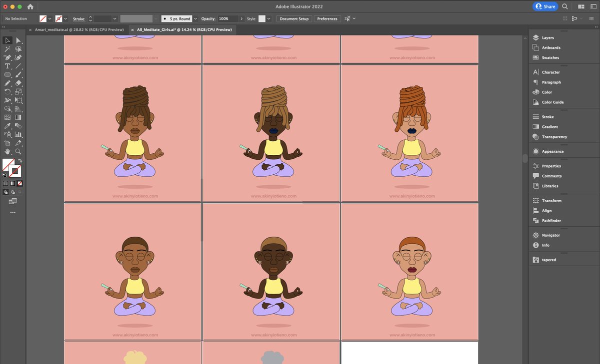The image size is (600, 364).
Task: Choose the Shape Builder tool
Action: tap(7, 108)
